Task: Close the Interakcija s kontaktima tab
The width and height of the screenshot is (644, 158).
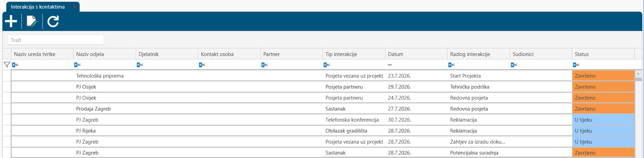Action: tap(75, 7)
